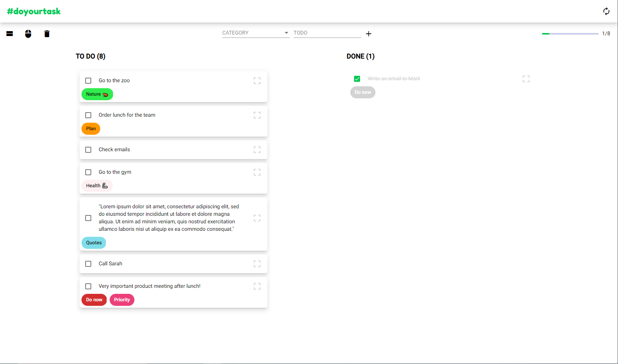The width and height of the screenshot is (618, 364).
Task: Click the trash delete icon
Action: point(47,34)
